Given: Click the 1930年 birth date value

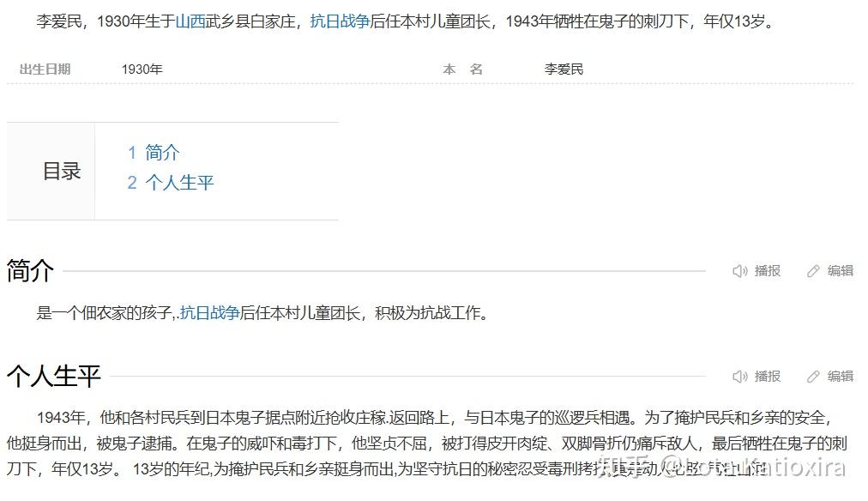Looking at the screenshot, I should pos(142,69).
